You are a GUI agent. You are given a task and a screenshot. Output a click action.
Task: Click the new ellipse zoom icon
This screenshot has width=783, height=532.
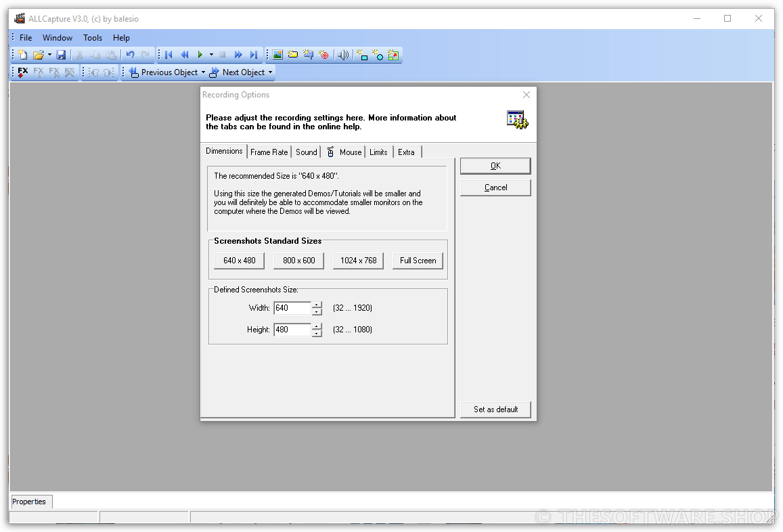coord(378,55)
